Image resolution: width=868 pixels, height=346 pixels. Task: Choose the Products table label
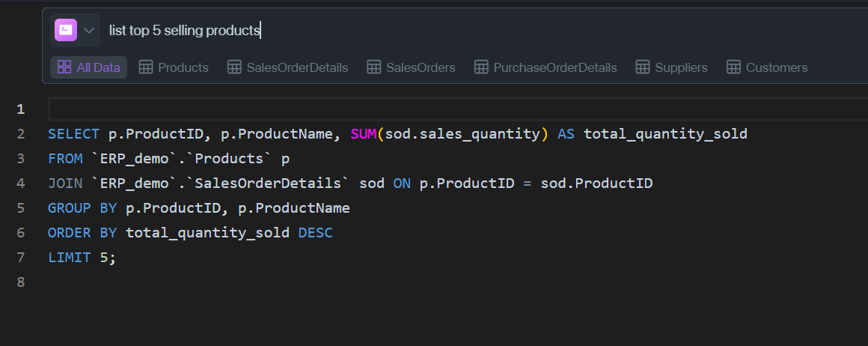click(183, 67)
